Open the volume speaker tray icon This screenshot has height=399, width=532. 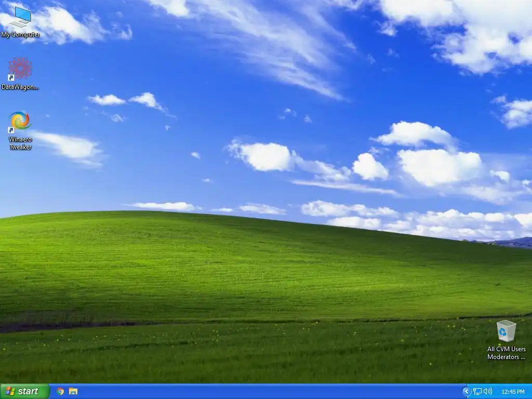pyautogui.click(x=487, y=392)
